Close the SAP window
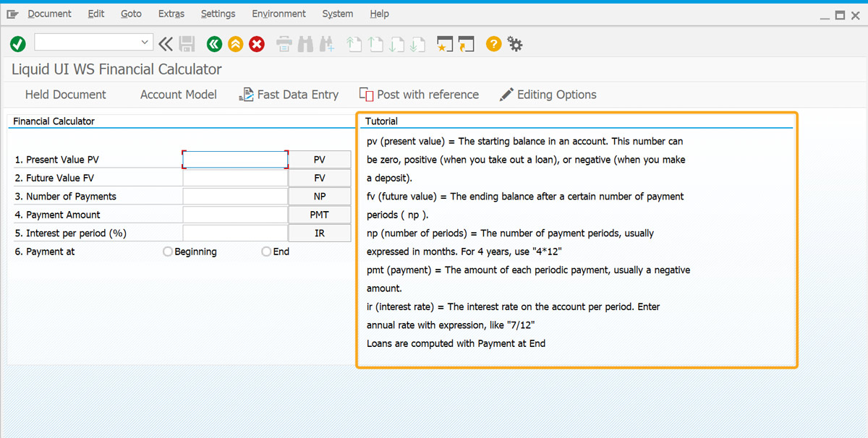 (x=856, y=14)
